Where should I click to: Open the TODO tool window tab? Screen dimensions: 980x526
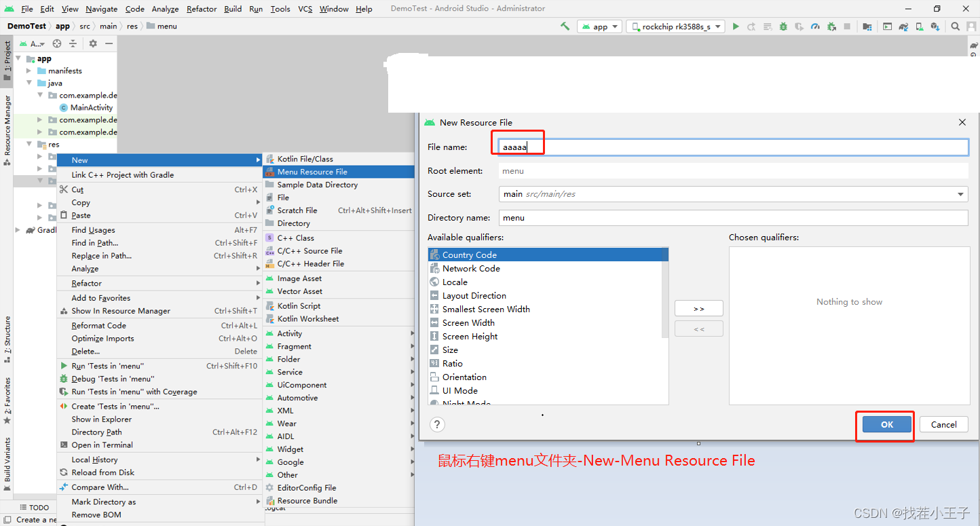tap(34, 507)
